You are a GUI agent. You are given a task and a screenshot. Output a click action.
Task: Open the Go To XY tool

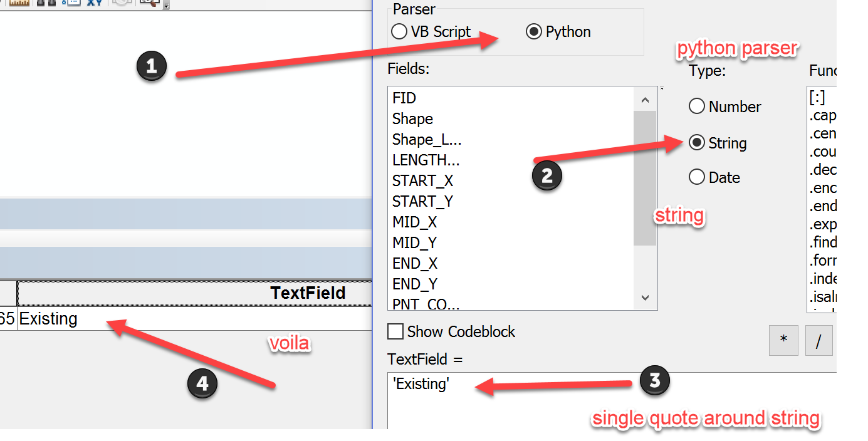pyautogui.click(x=95, y=3)
